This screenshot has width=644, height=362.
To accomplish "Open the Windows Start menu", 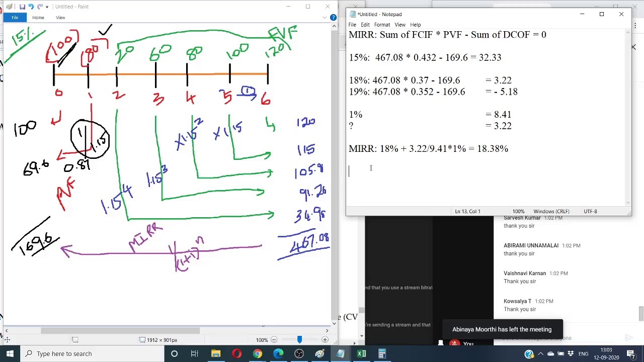I will (x=10, y=353).
